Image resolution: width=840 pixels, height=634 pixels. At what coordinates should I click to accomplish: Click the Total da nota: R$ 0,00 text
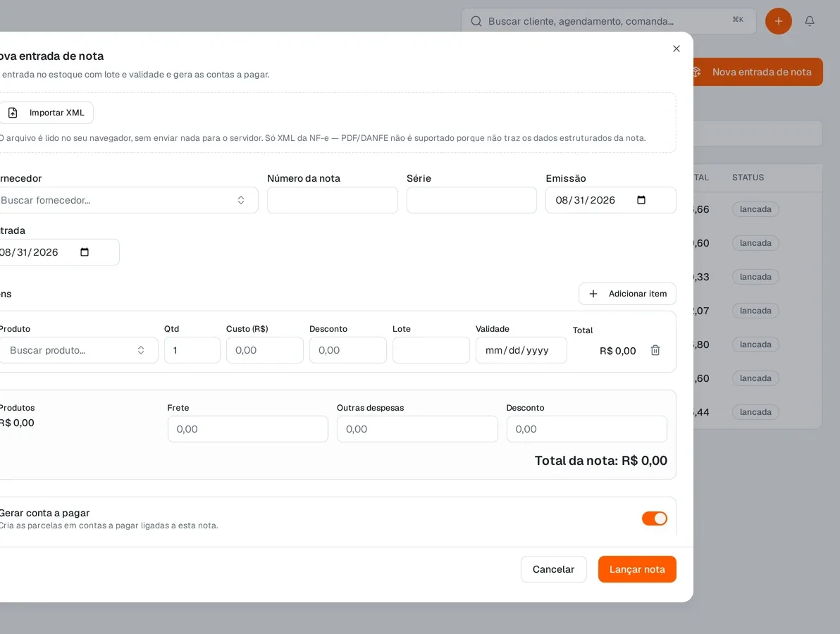[x=601, y=461]
